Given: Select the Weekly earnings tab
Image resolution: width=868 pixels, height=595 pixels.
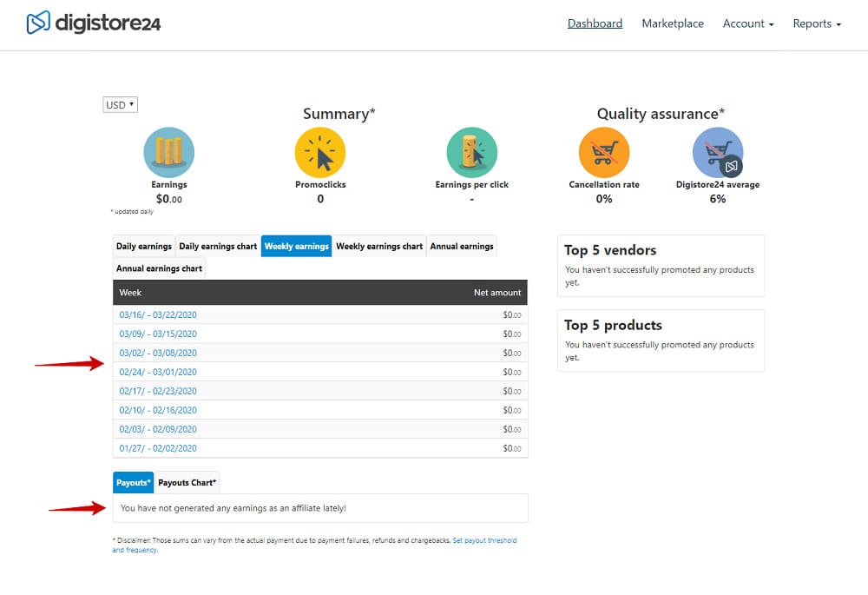Looking at the screenshot, I should coord(296,246).
